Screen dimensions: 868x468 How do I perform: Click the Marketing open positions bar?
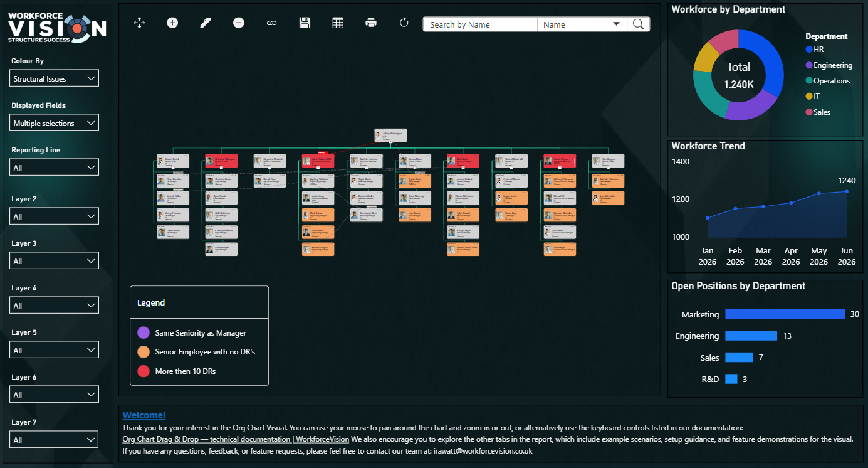point(785,314)
